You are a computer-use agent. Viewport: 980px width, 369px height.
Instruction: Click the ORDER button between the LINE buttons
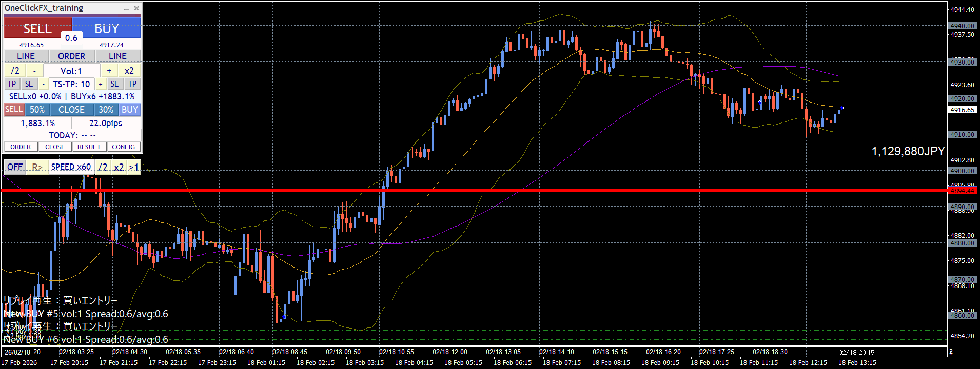pos(72,56)
